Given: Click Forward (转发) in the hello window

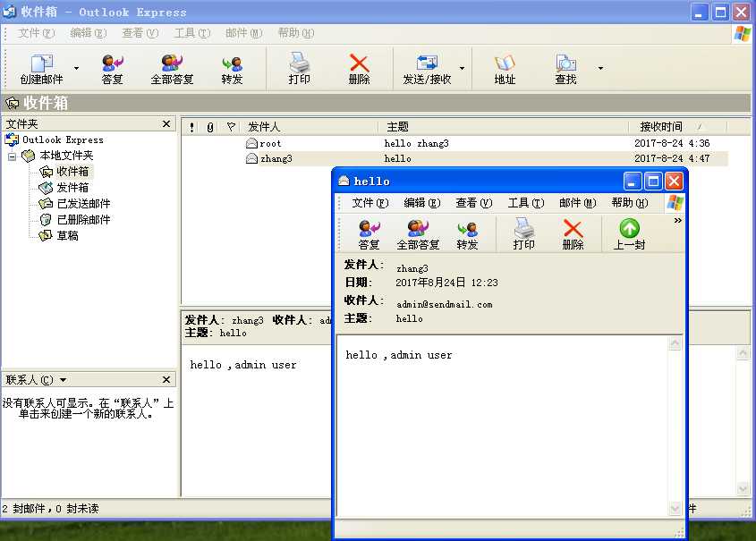Looking at the screenshot, I should coord(467,234).
